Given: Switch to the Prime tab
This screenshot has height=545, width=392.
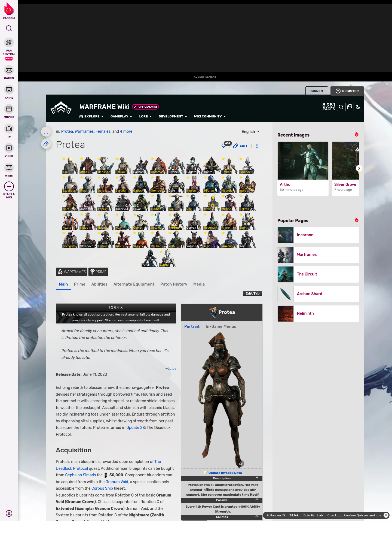Looking at the screenshot, I should point(79,284).
